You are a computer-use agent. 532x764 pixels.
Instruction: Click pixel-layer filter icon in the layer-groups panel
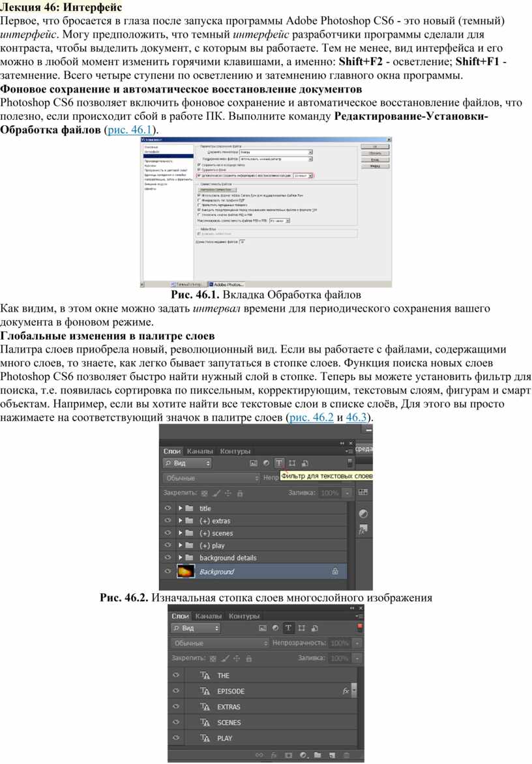pos(254,463)
